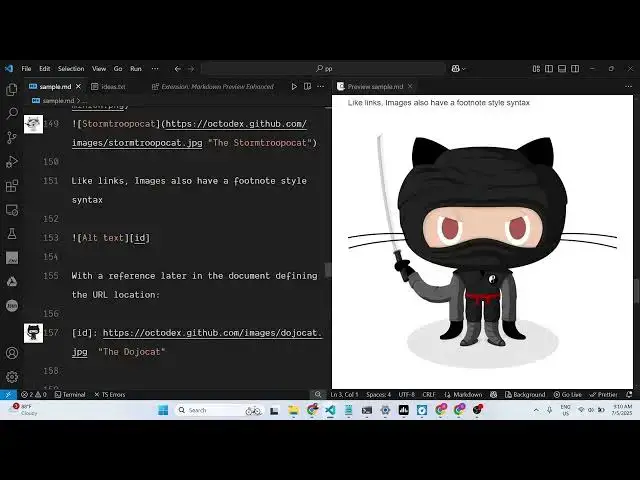The height and width of the screenshot is (480, 640).
Task: Click Ln 3, Col 1 cursor position
Action: 344,395
